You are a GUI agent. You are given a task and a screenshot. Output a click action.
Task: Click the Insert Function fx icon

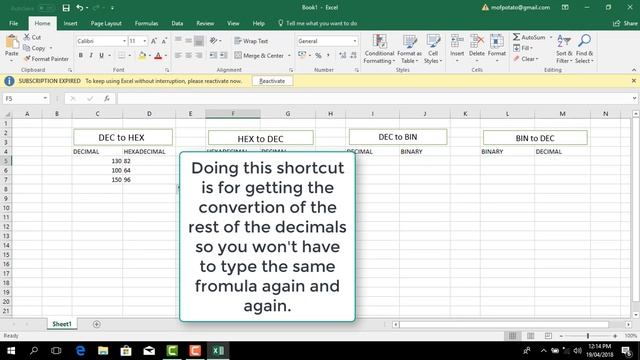coord(107,98)
